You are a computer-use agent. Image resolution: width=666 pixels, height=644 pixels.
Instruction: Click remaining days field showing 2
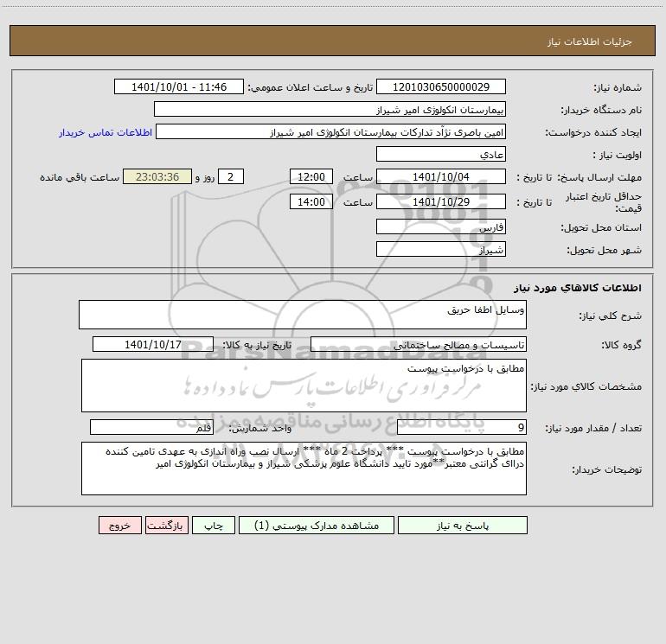(231, 176)
